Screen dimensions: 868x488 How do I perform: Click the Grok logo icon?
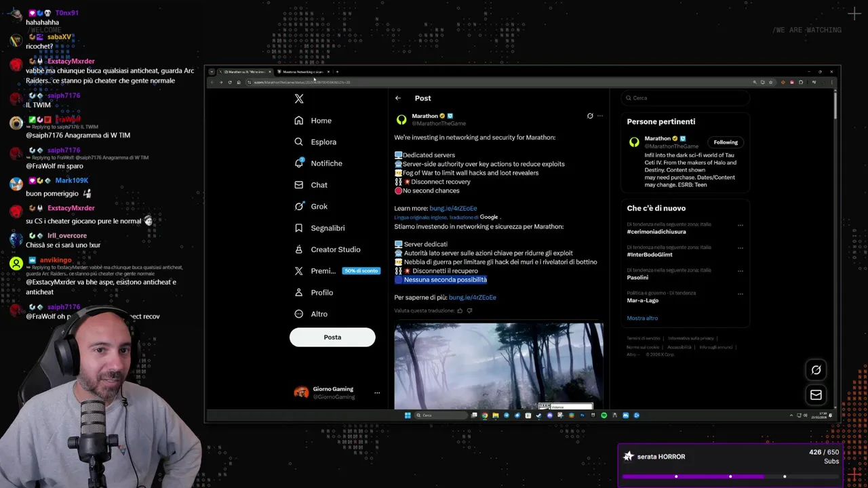tap(299, 206)
